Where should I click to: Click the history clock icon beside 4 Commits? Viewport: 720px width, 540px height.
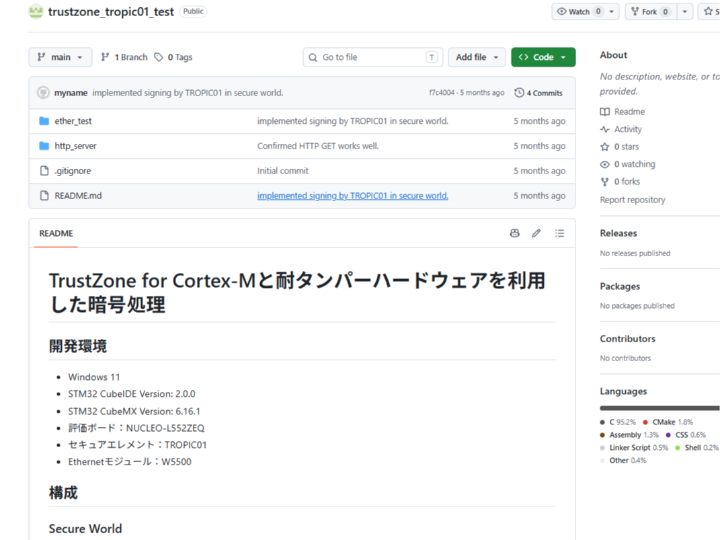tap(519, 93)
